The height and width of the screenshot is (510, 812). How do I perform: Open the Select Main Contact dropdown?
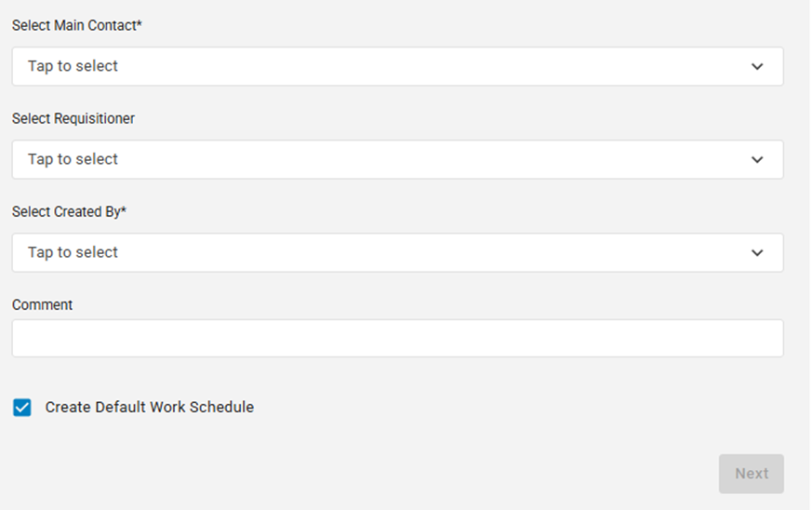tap(397, 67)
